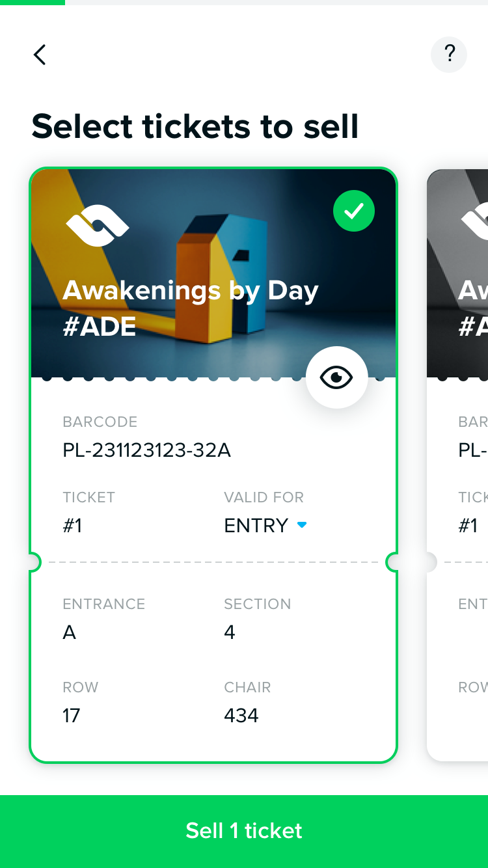
Task: Preview ticket with the eye icon
Action: pyautogui.click(x=337, y=377)
